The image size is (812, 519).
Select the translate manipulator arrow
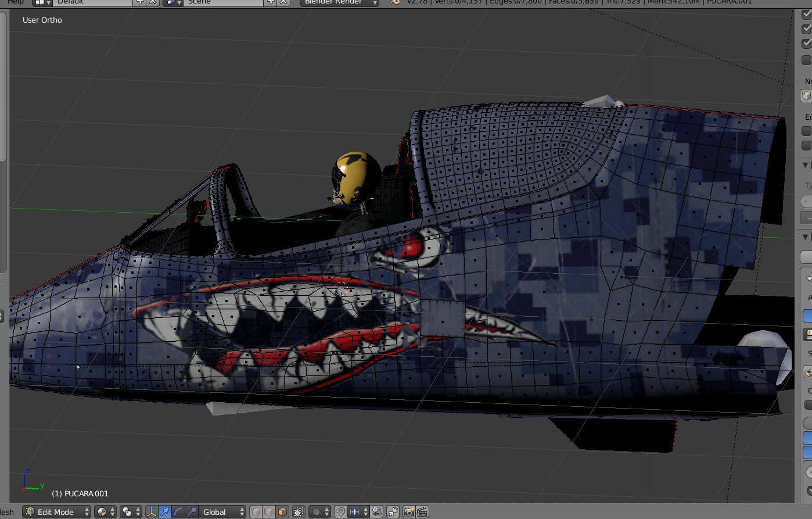coord(165,512)
